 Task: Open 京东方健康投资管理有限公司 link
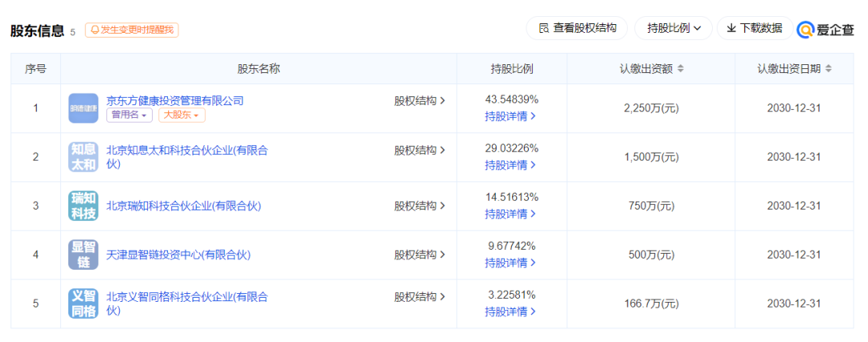(x=175, y=100)
